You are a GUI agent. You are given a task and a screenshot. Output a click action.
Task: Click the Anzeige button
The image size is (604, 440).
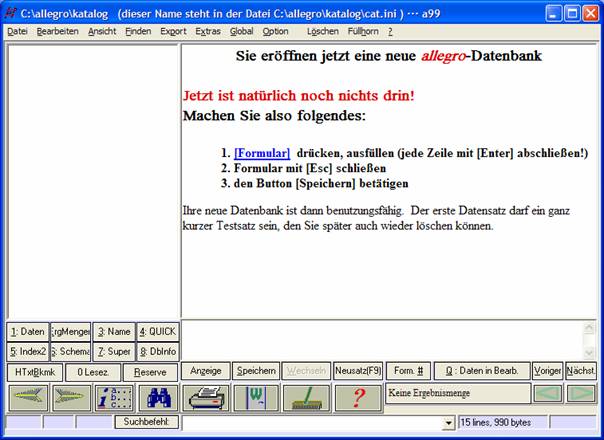point(206,371)
